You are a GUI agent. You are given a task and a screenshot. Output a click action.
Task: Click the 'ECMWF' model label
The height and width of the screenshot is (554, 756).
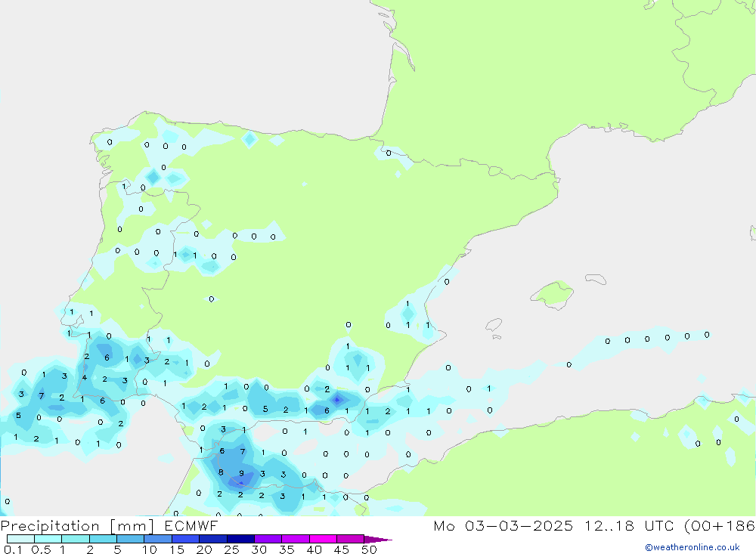coord(191,526)
